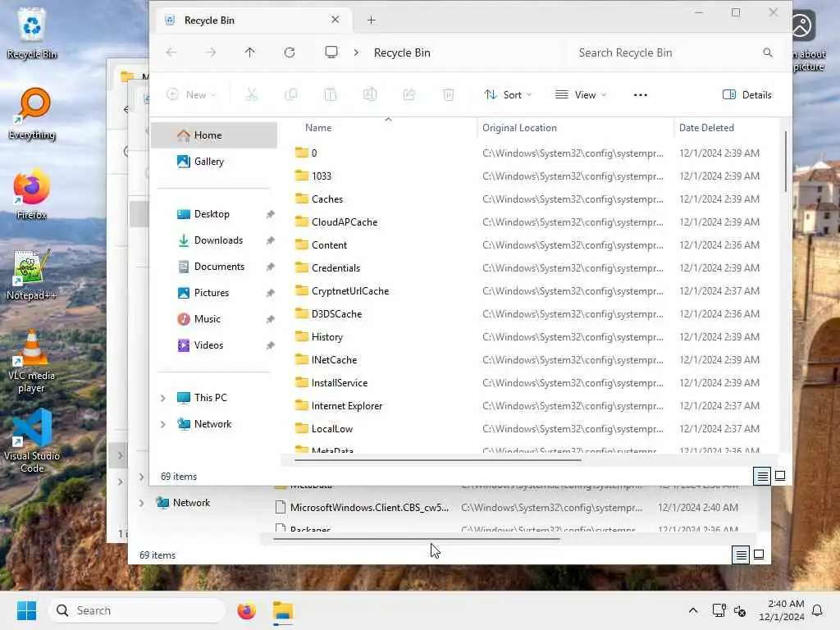Toggle the Details pane button

(747, 95)
